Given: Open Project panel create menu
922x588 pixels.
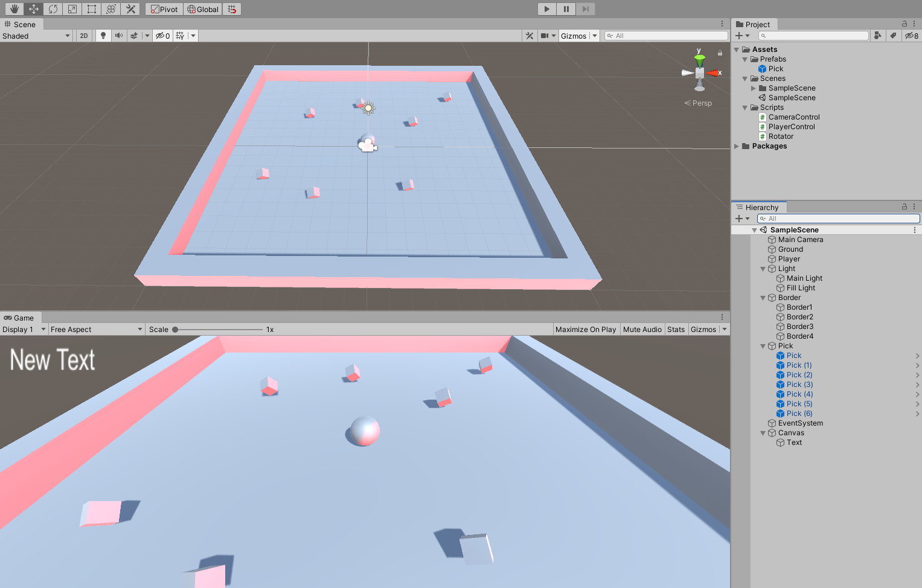Looking at the screenshot, I should click(742, 36).
